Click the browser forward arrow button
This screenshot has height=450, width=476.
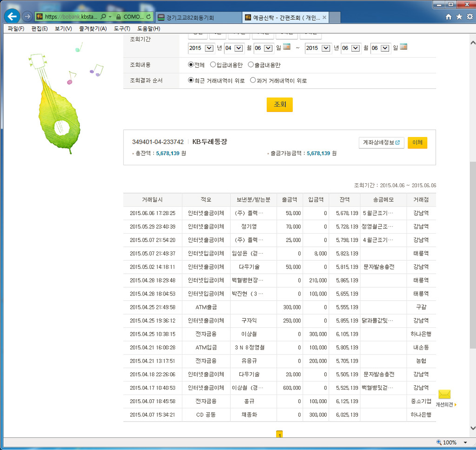tap(27, 16)
